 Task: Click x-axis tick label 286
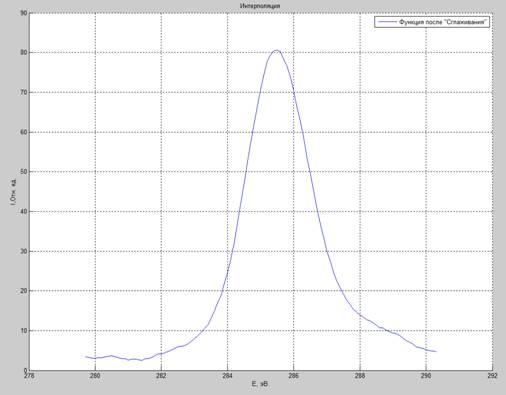point(294,376)
